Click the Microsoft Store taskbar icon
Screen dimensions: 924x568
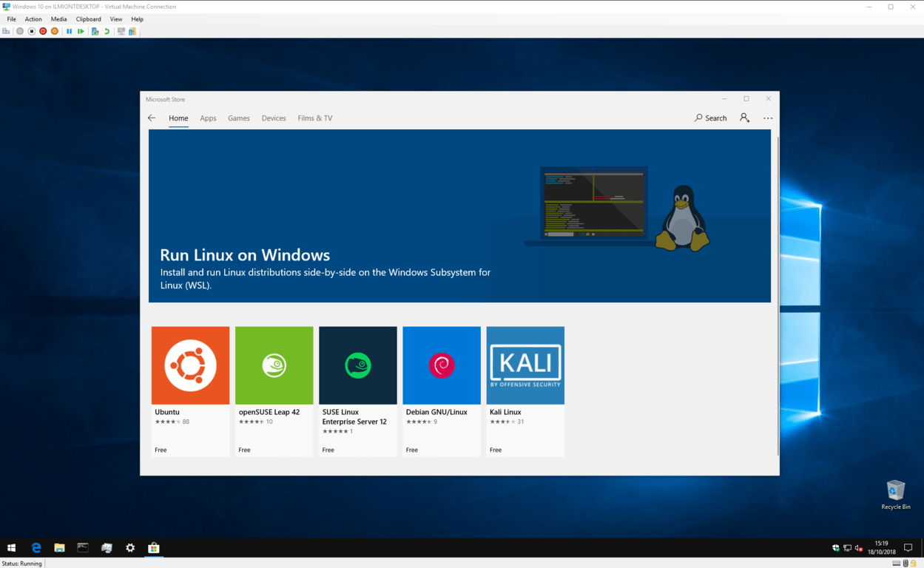point(154,548)
